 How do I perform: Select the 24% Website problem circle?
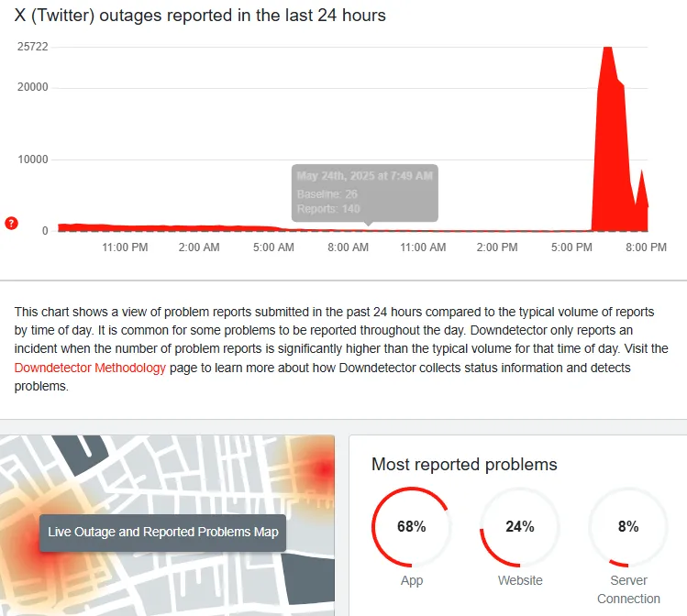(x=520, y=526)
